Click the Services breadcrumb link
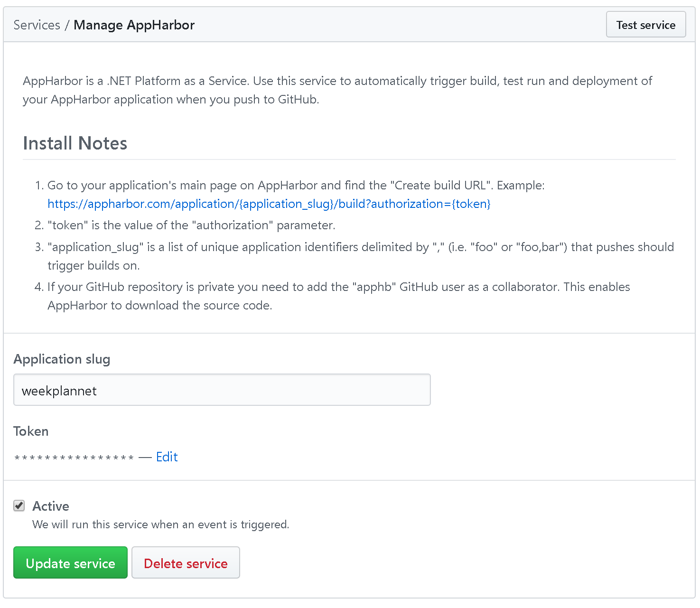 (x=37, y=25)
